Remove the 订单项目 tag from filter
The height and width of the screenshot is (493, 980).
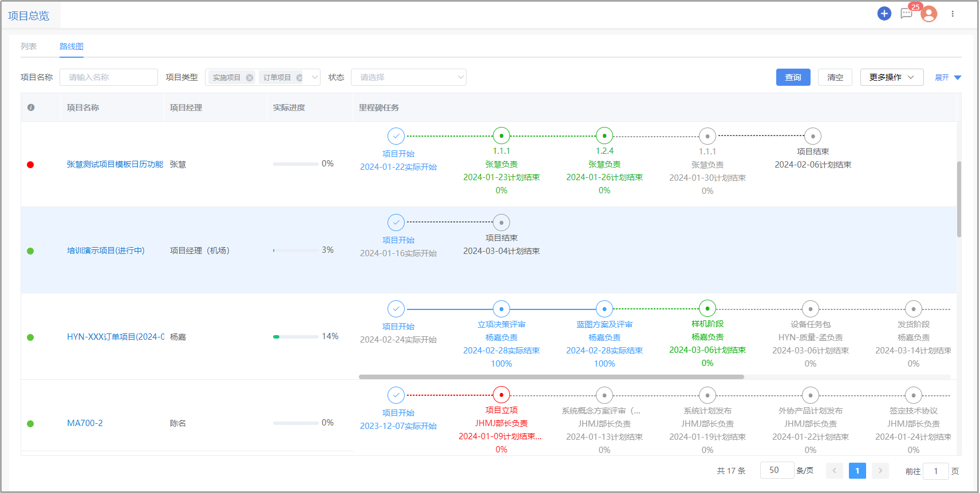coord(299,78)
